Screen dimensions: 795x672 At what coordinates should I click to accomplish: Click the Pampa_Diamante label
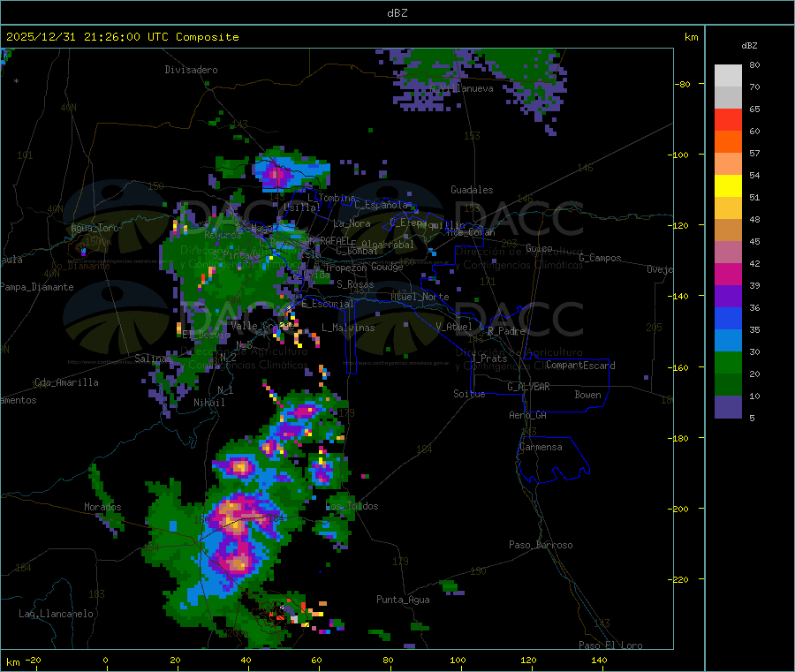pos(37,287)
